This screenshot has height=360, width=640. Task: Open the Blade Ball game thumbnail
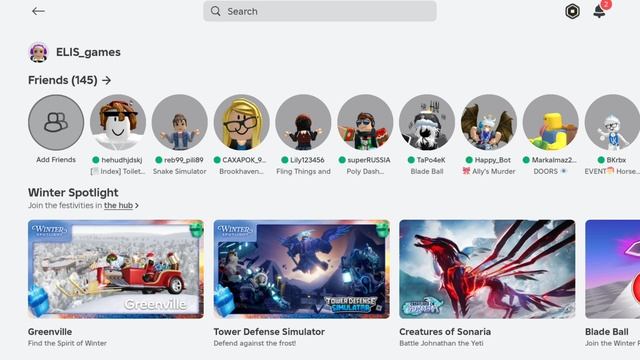(x=613, y=269)
